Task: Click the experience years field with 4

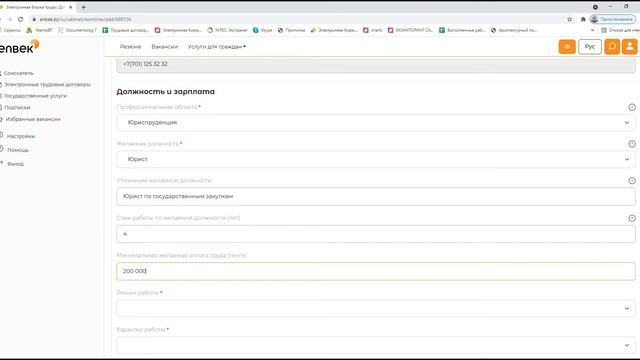Action: click(376, 234)
